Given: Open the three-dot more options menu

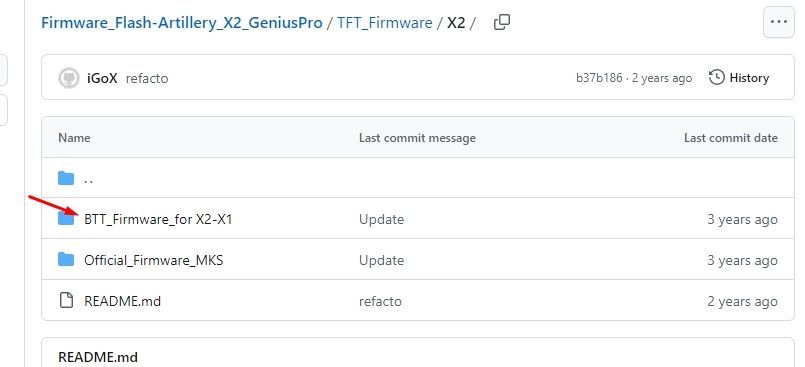Looking at the screenshot, I should [779, 22].
